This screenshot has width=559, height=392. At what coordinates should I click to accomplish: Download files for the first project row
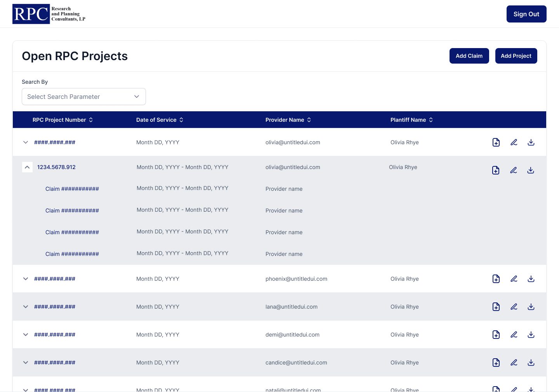[531, 142]
